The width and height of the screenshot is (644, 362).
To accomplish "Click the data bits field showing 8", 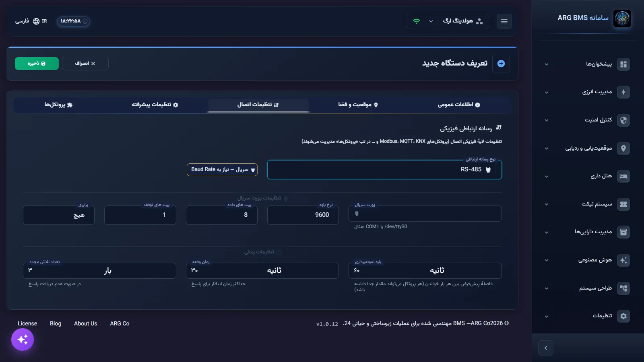I will (x=222, y=215).
